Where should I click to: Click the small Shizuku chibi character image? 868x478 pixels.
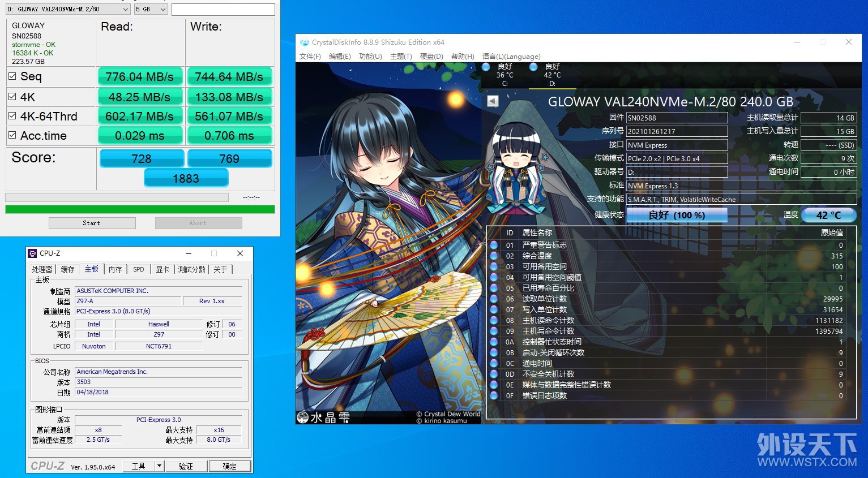coord(516,170)
